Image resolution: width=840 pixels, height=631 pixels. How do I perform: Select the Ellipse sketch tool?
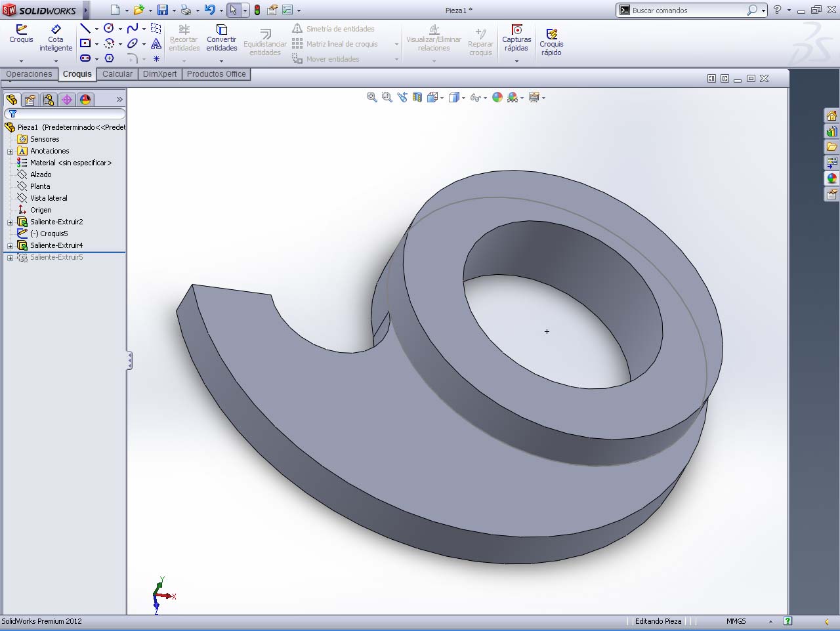click(133, 43)
